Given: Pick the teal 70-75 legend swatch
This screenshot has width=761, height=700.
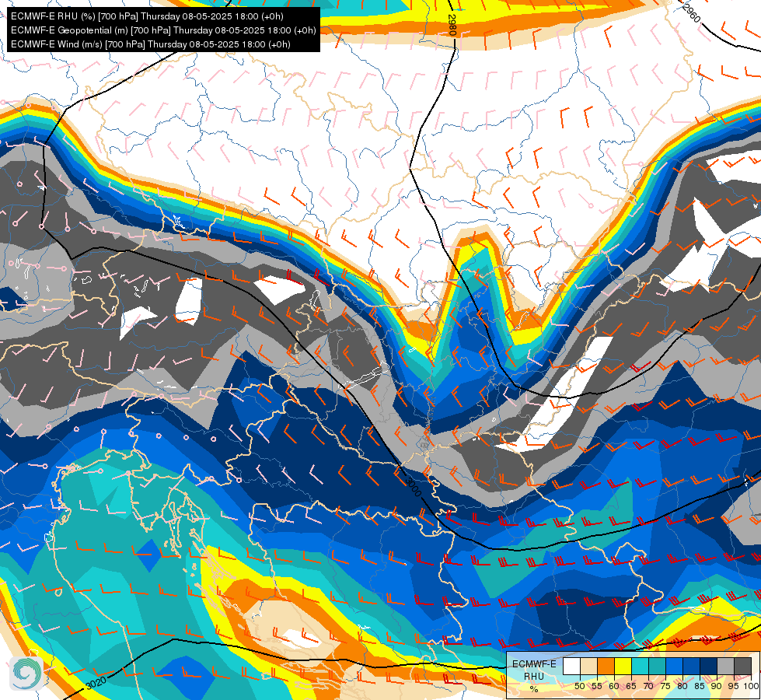Looking at the screenshot, I should [x=657, y=666].
